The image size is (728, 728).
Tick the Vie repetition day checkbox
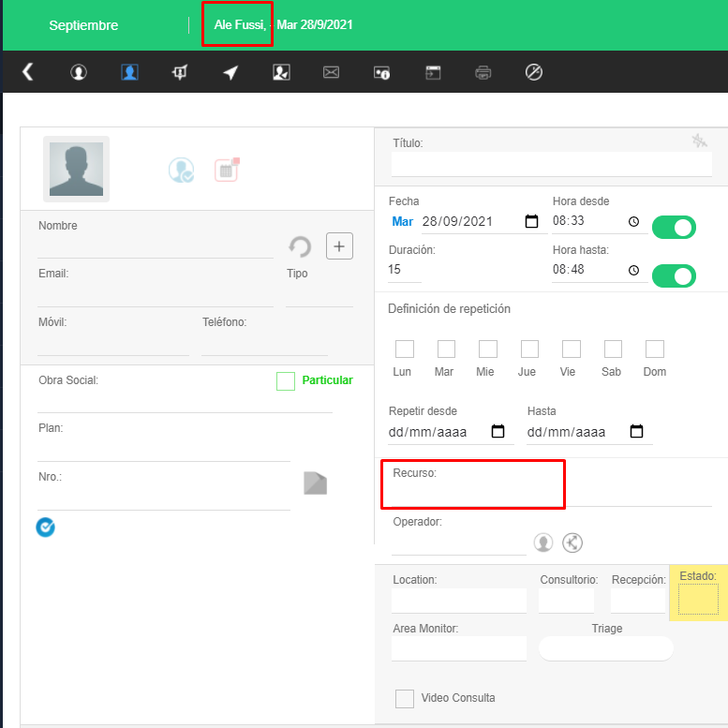[571, 349]
